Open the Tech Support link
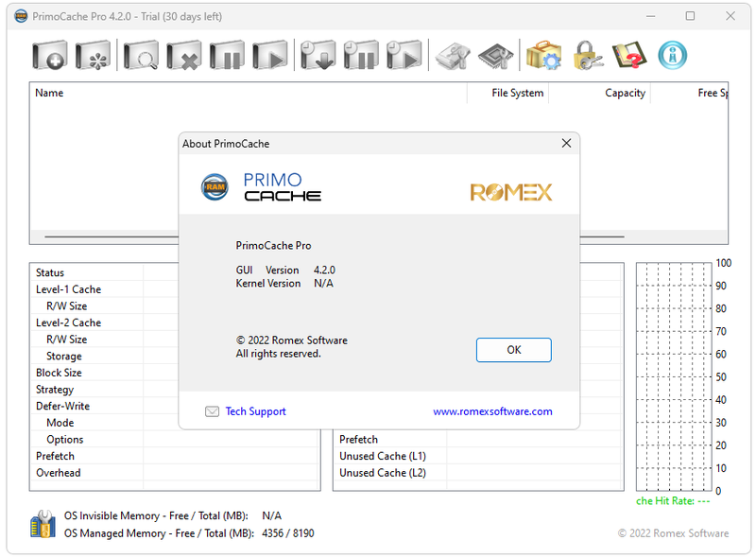This screenshot has width=756, height=558. (x=255, y=411)
